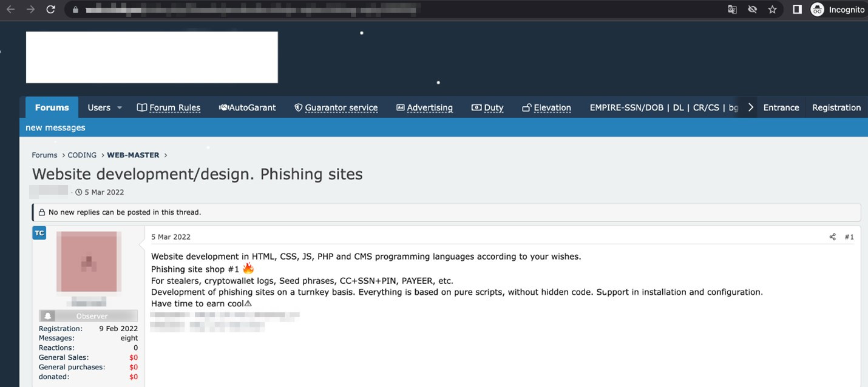Open the Google Translate page icon
868x387 pixels.
pos(733,10)
